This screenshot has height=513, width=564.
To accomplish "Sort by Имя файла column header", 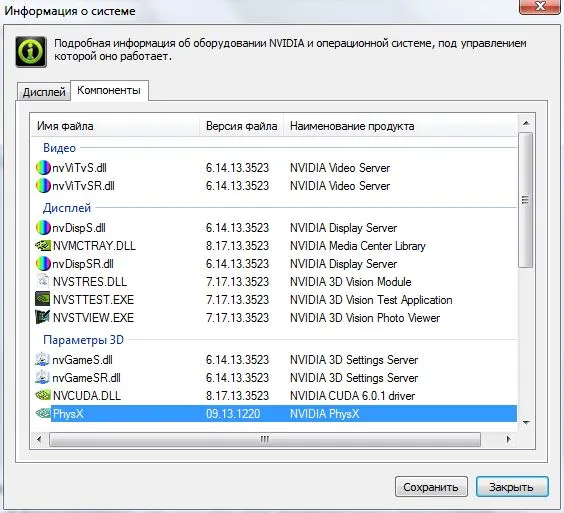I will click(x=115, y=126).
